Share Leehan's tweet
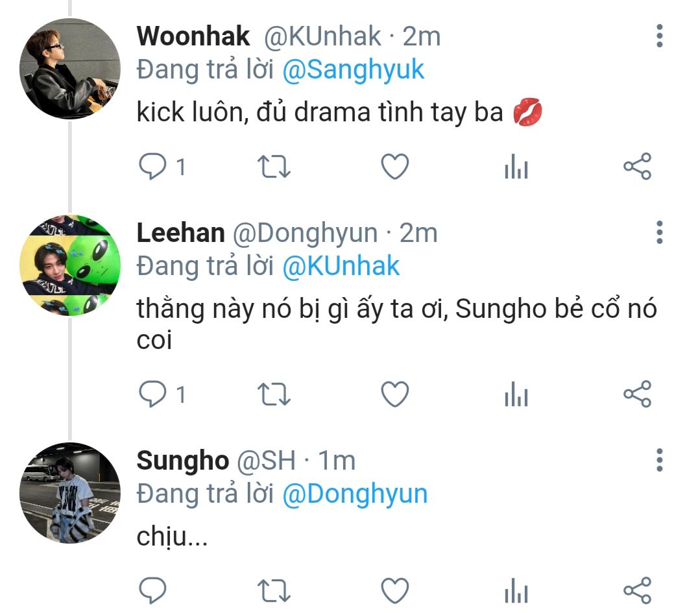 click(636, 394)
